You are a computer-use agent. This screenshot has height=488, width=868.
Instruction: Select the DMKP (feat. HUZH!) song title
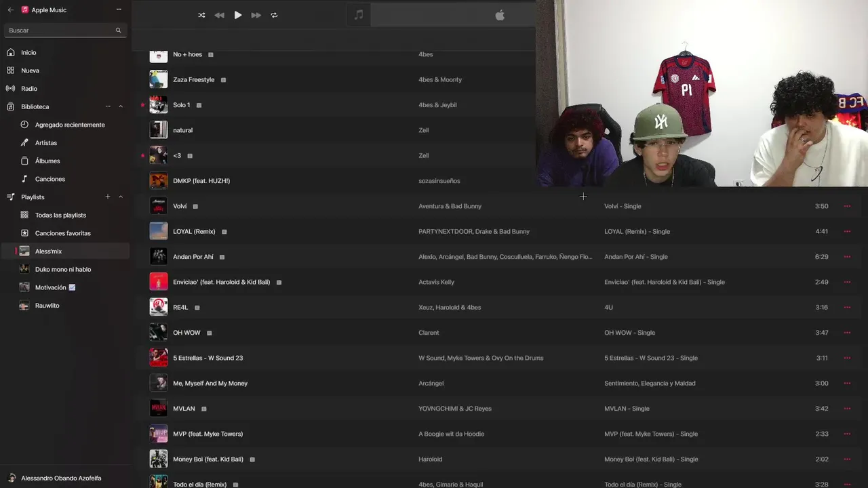pyautogui.click(x=201, y=181)
